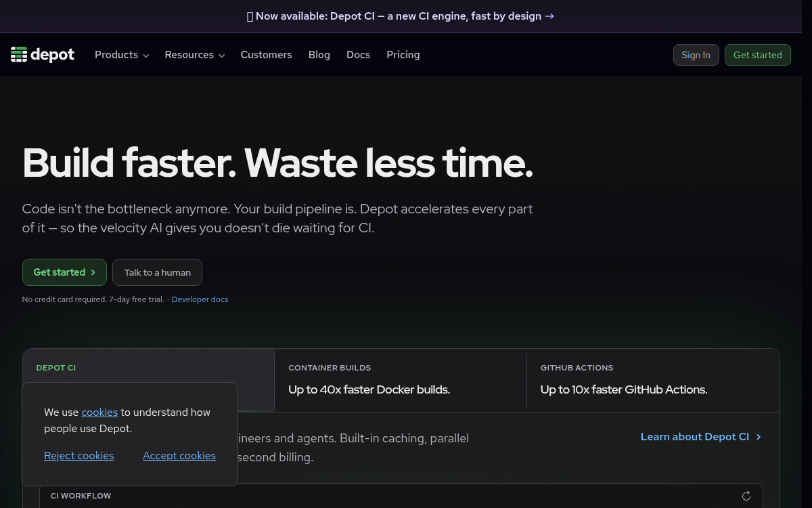Viewport: 812px width, 508px height.
Task: Open the Blog page
Action: click(319, 55)
